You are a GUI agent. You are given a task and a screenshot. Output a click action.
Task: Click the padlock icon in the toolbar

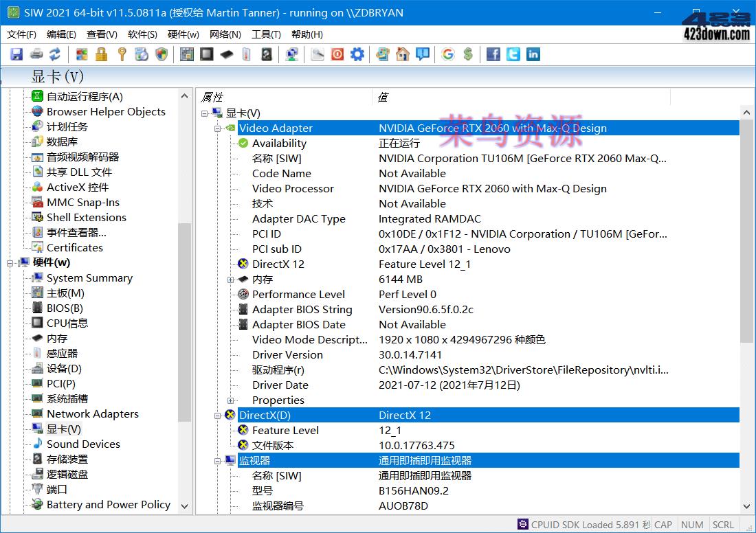(x=102, y=54)
